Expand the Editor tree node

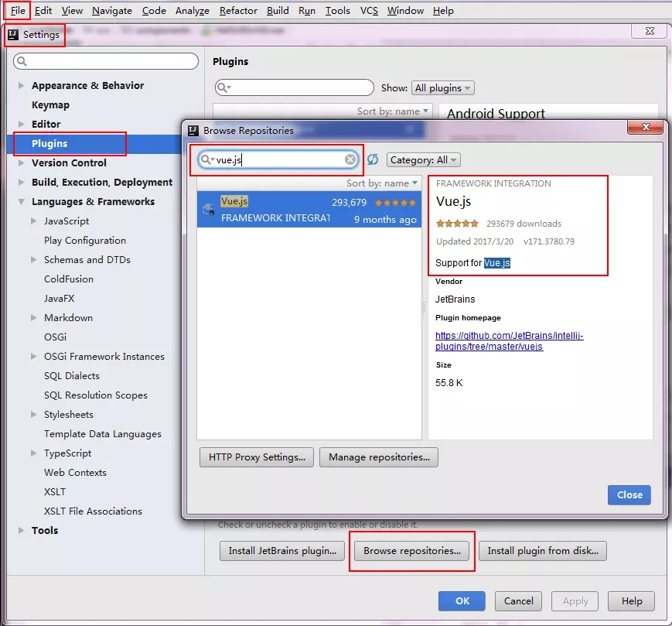21,124
